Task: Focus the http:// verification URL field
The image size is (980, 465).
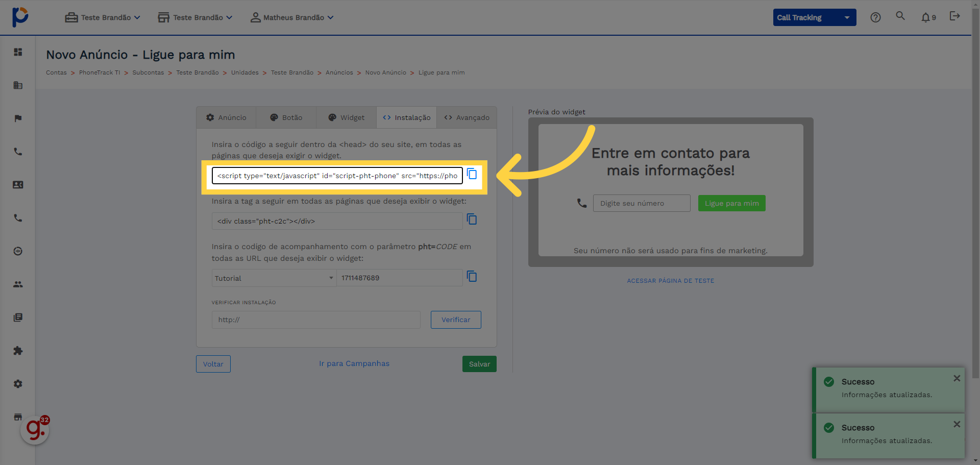Action: coord(316,320)
